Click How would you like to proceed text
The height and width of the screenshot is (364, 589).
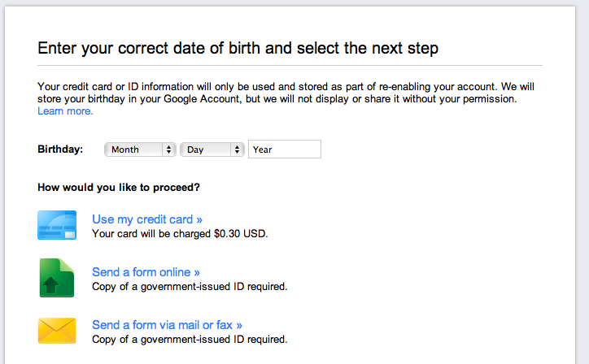point(119,187)
